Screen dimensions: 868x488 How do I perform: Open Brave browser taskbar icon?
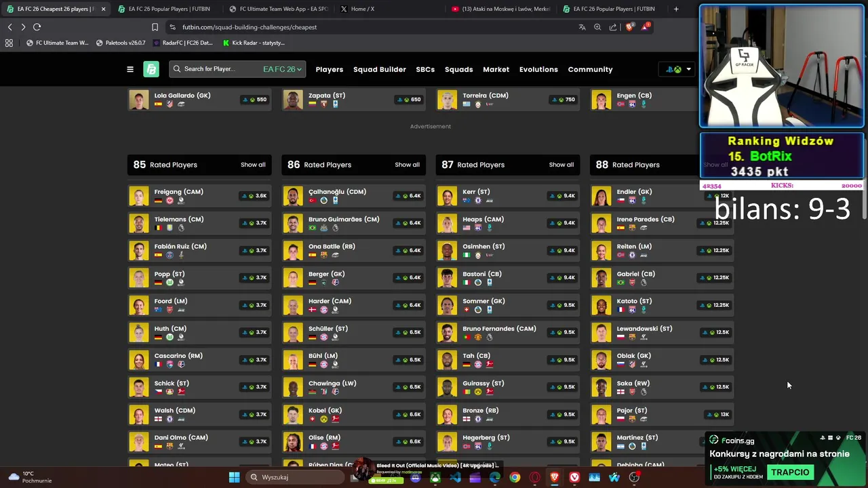(x=555, y=477)
